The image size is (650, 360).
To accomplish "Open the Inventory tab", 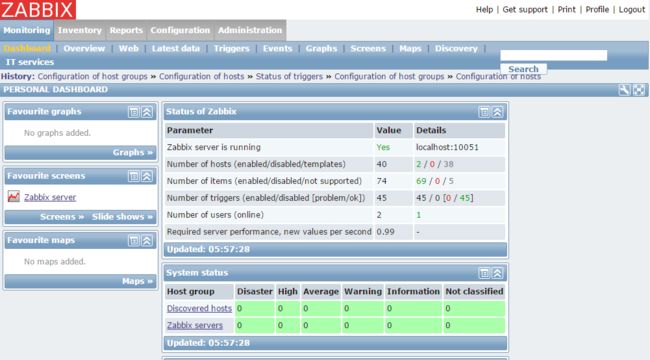I will coord(80,30).
